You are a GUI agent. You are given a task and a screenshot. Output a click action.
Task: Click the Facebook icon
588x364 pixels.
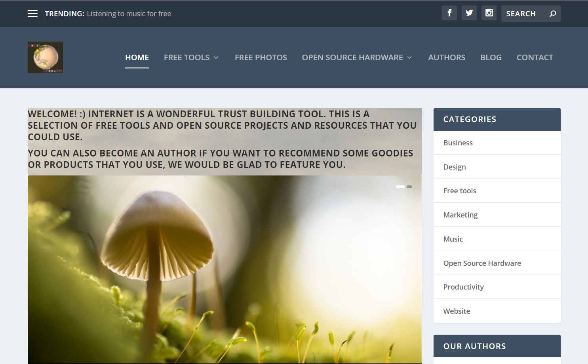[x=449, y=13]
